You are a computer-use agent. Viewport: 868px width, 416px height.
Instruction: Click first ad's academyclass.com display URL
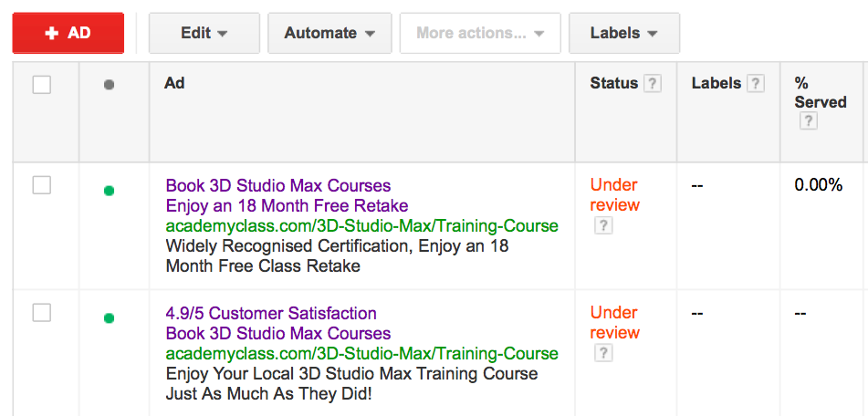pos(361,226)
